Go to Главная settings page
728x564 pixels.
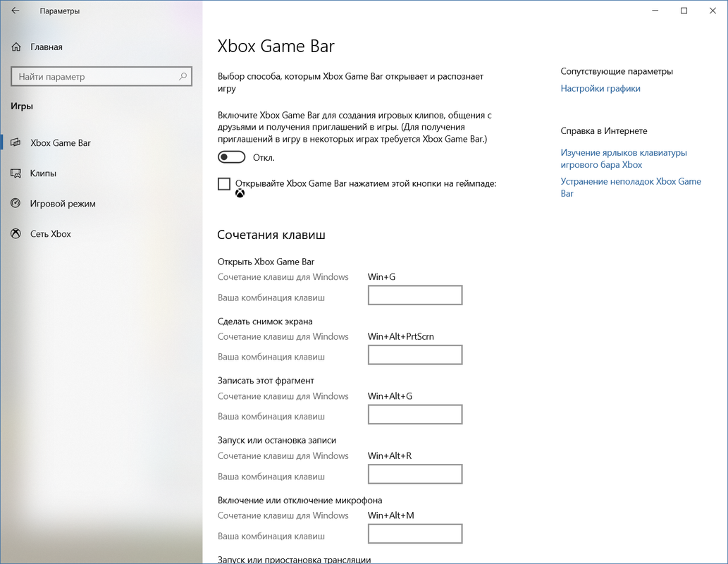[101, 47]
